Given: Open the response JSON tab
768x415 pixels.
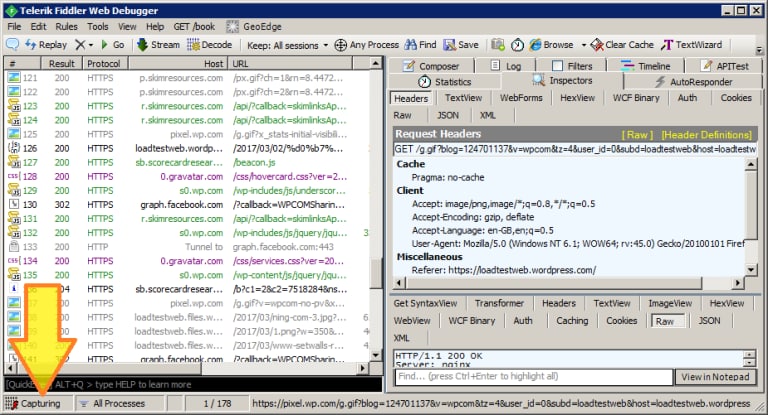Looking at the screenshot, I should [x=709, y=320].
